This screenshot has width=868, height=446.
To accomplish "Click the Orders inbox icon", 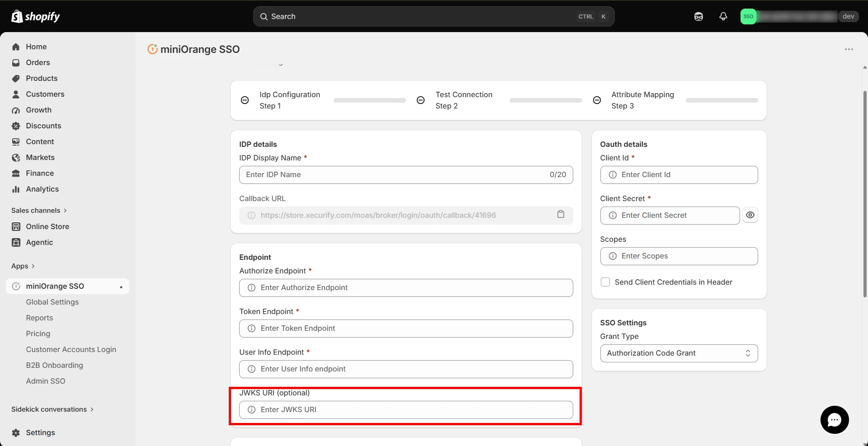I will pos(16,63).
